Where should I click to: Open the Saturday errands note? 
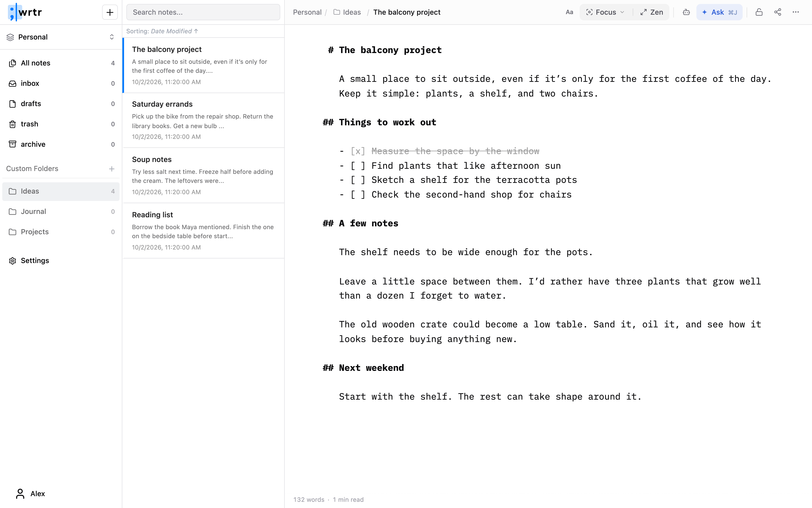tap(204, 120)
